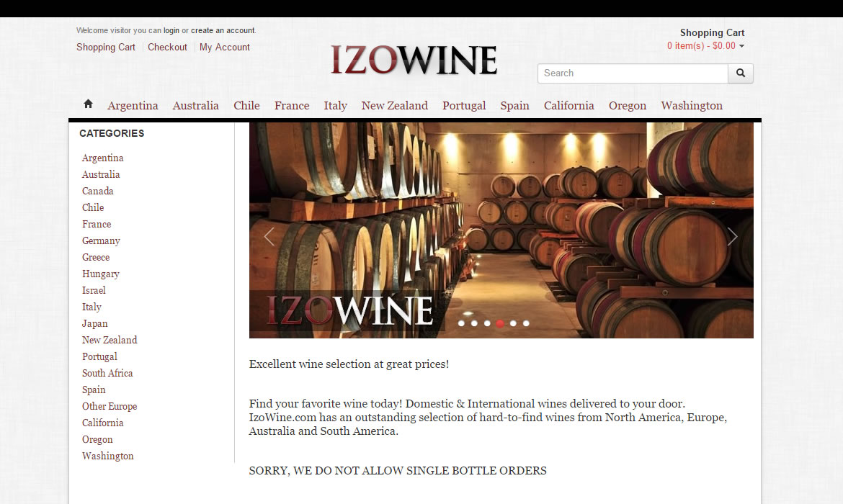Select Hungary in Categories sidebar

click(101, 274)
